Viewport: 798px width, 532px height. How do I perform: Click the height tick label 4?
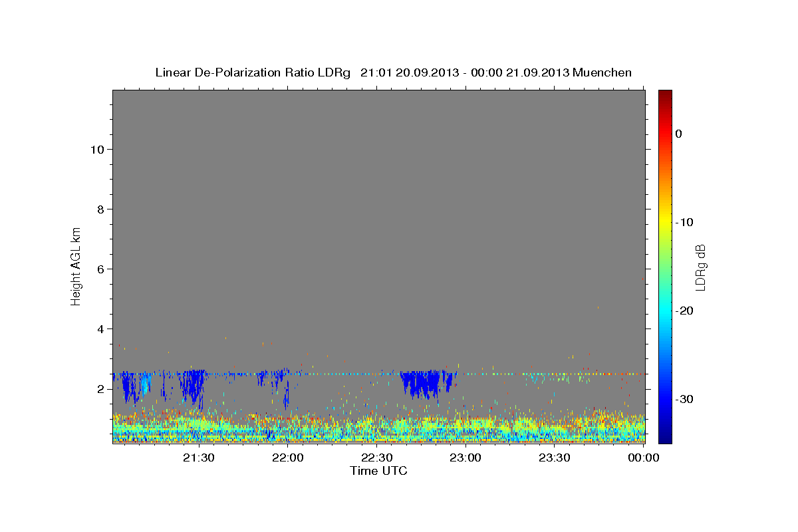(x=101, y=329)
